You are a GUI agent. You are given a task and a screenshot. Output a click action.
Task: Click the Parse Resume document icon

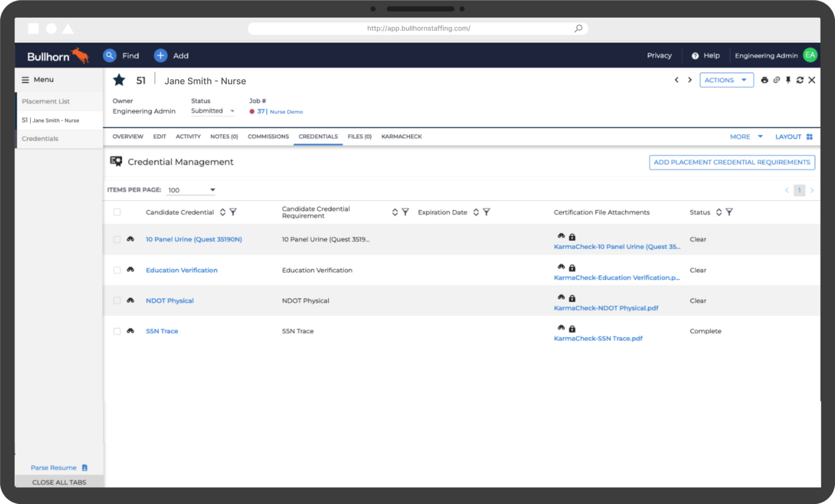[85, 467]
